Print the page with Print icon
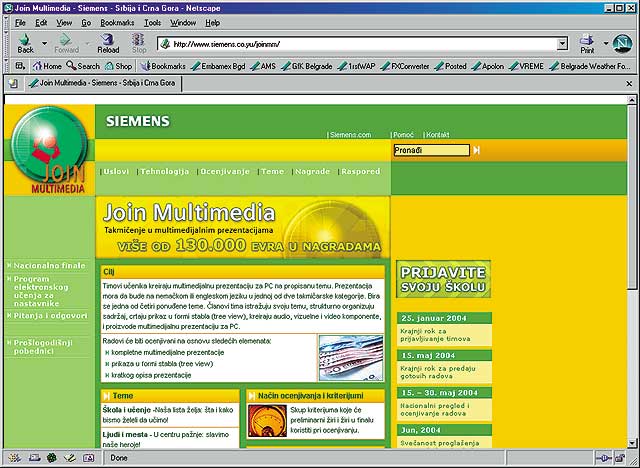640x468 pixels. (587, 44)
